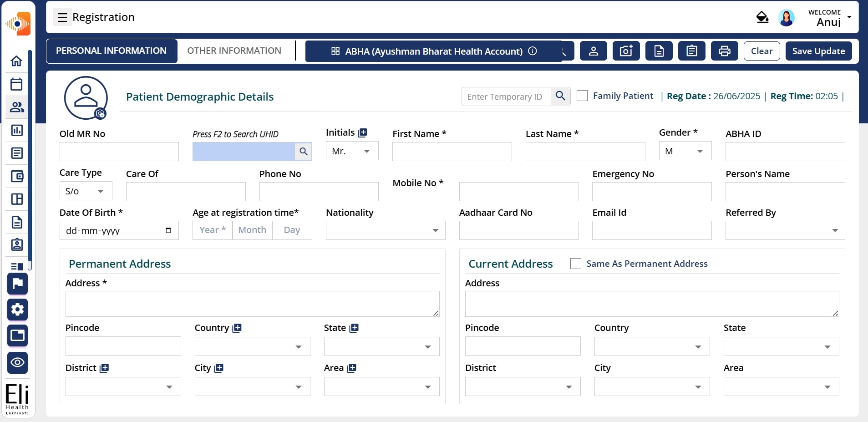Screen dimensions: 868x422
Task: Expand the Gender dropdown
Action: point(685,151)
